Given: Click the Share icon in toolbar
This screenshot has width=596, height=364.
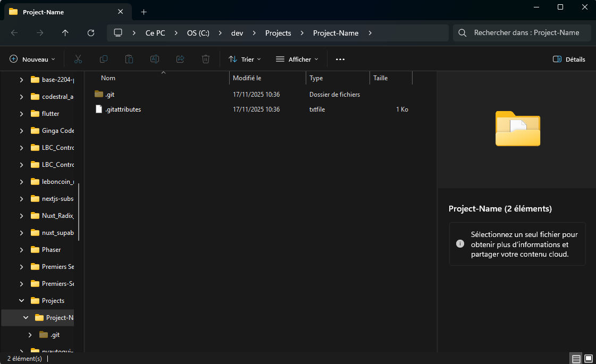Looking at the screenshot, I should tap(180, 59).
